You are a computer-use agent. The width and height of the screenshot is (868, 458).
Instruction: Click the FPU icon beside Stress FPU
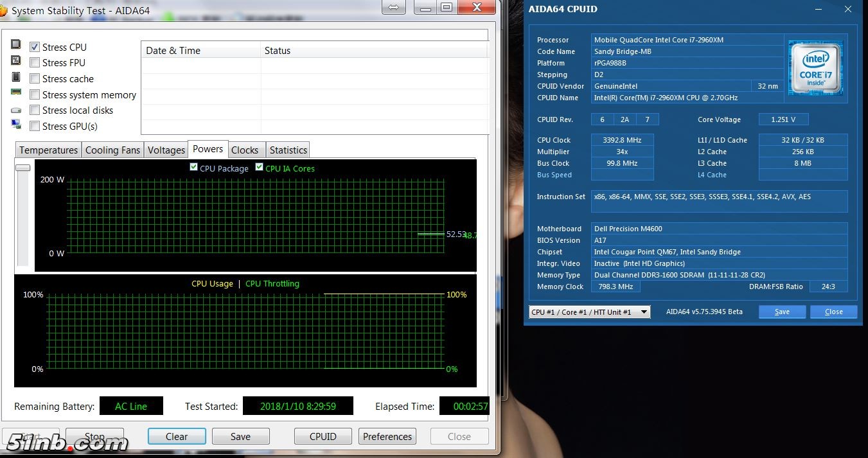(16, 60)
